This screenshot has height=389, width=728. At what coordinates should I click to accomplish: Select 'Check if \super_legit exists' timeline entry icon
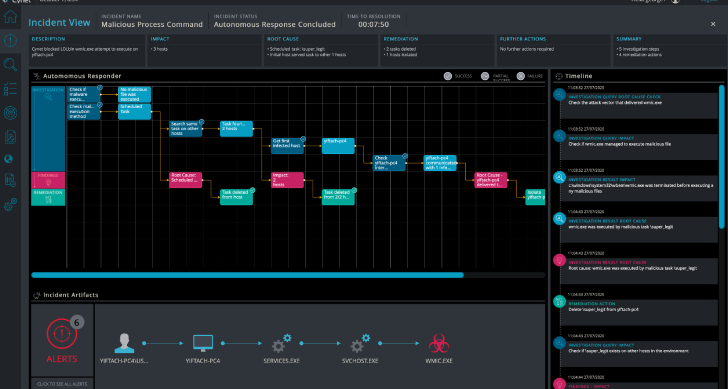click(x=559, y=343)
